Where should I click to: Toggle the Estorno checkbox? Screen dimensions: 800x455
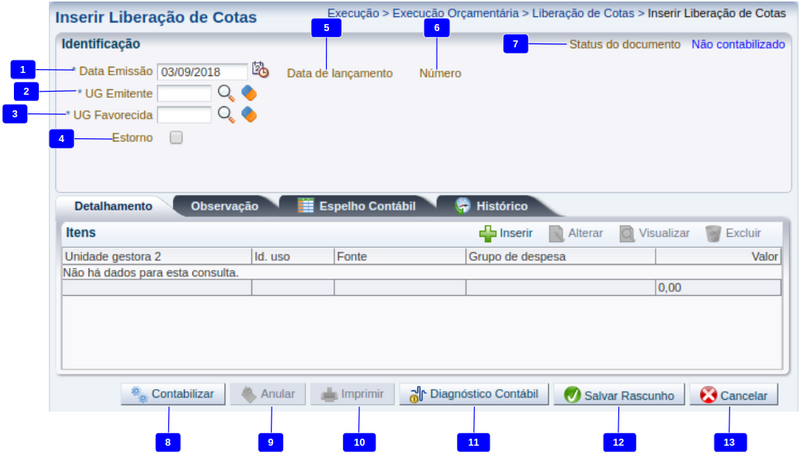176,138
